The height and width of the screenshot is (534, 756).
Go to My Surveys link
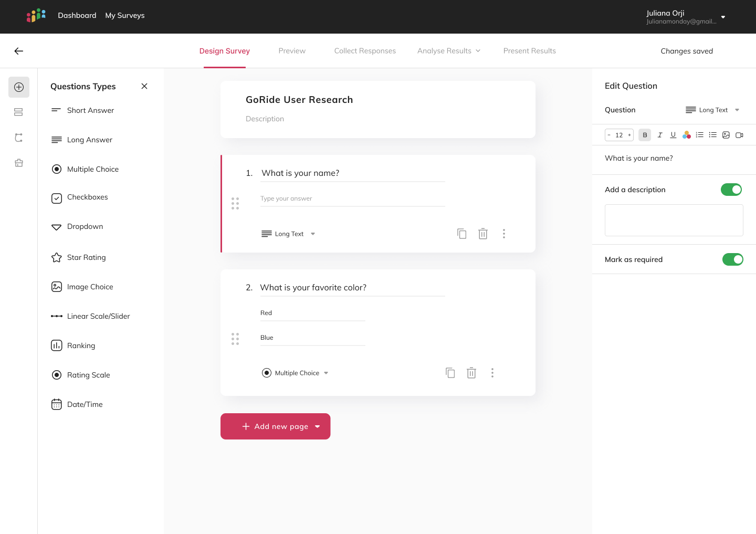(x=125, y=15)
